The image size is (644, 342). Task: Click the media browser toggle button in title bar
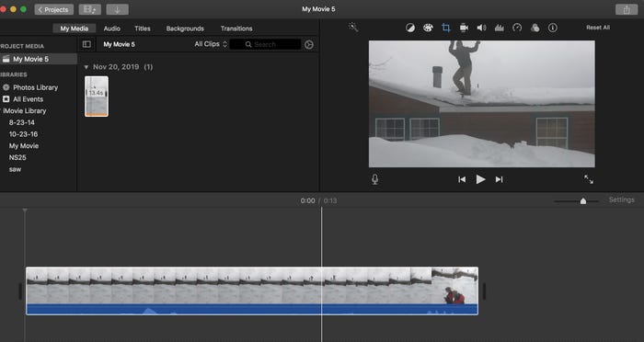pyautogui.click(x=89, y=9)
